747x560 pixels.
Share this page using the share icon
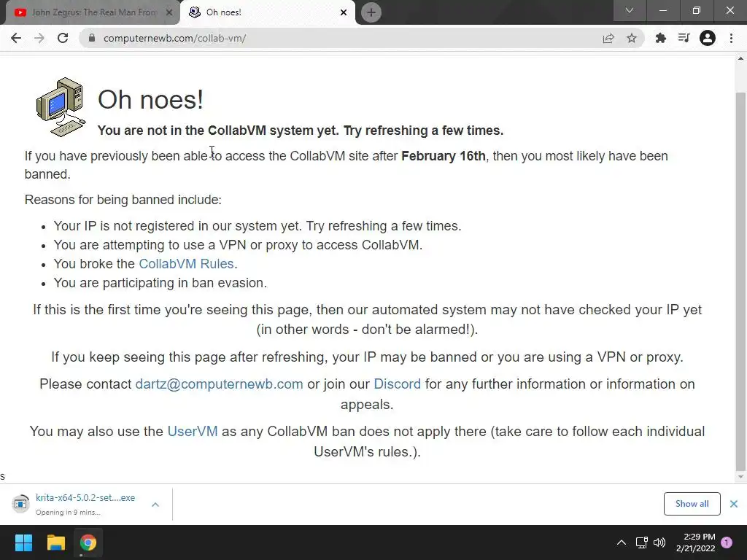[608, 38]
